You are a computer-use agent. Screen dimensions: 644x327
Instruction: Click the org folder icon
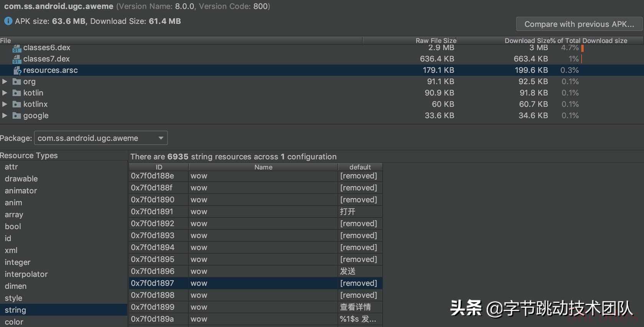tap(16, 82)
